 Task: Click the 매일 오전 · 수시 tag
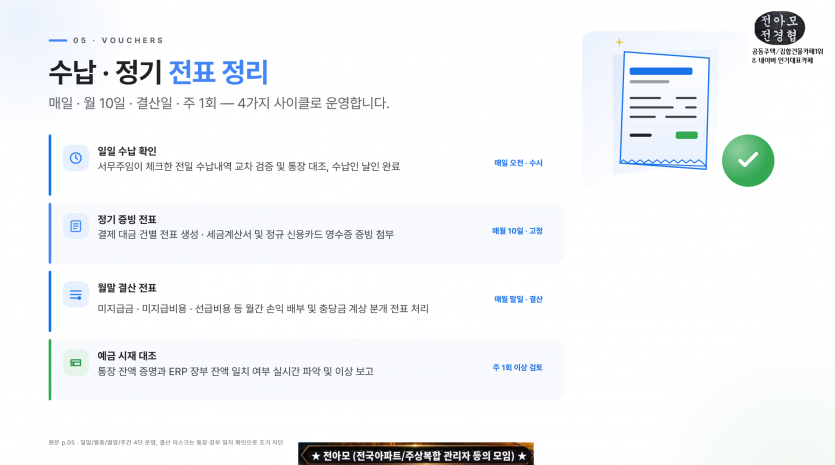pos(518,163)
